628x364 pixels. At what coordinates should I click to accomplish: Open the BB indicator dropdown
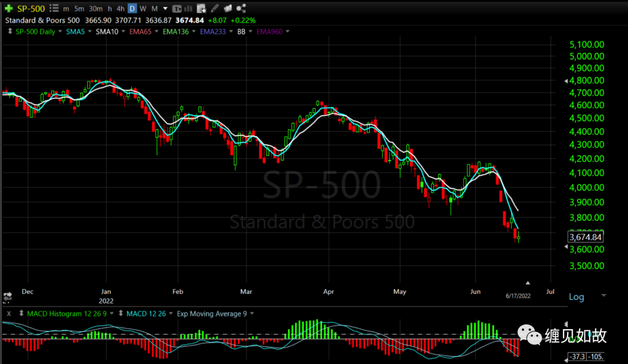click(251, 31)
